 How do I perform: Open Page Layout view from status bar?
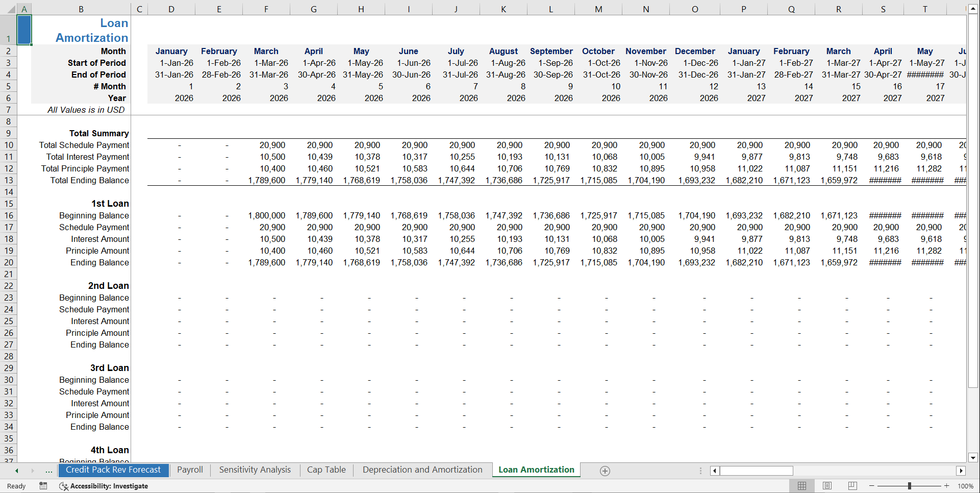point(826,486)
